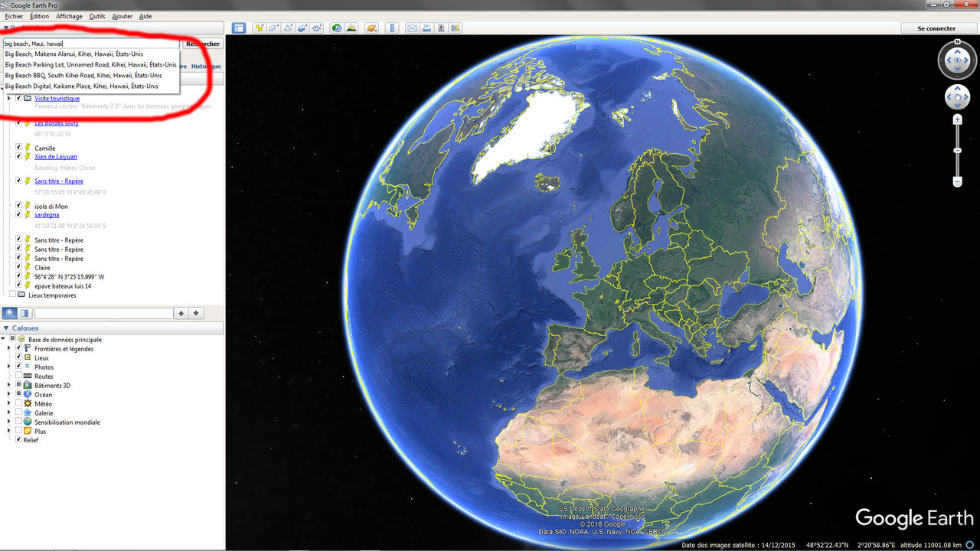Click View in Google Maps icon
980x551 pixels.
pyautogui.click(x=456, y=28)
